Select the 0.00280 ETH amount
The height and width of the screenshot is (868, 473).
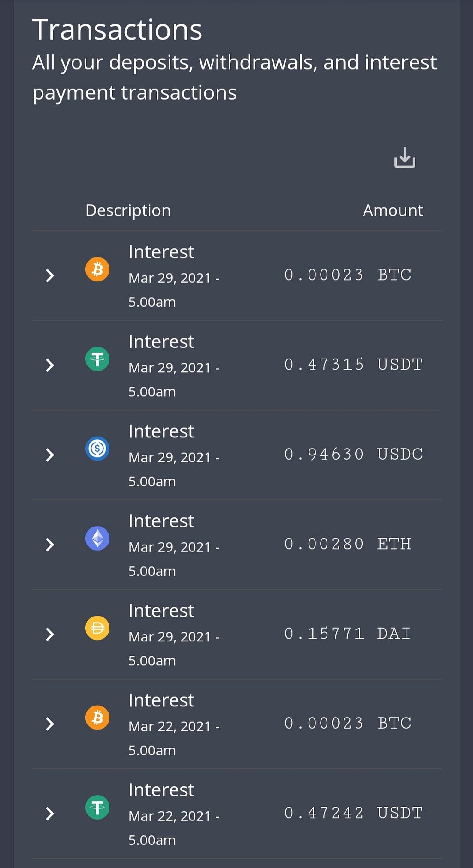coord(347,544)
